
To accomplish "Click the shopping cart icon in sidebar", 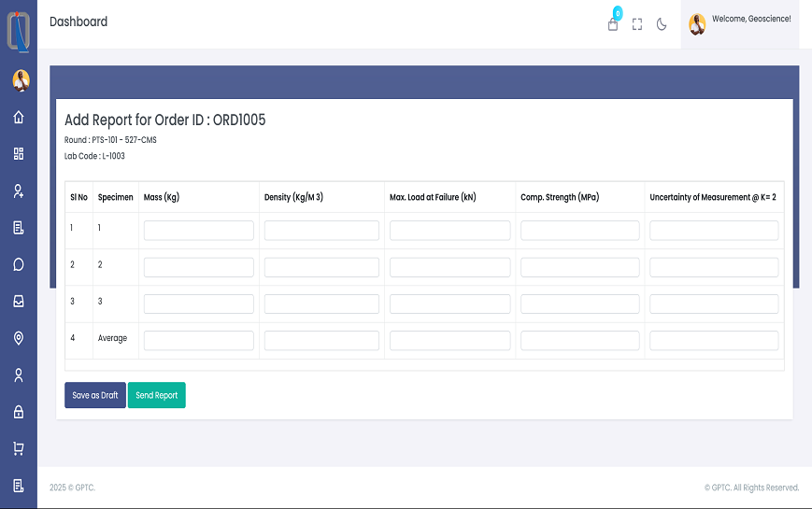I will click(19, 448).
